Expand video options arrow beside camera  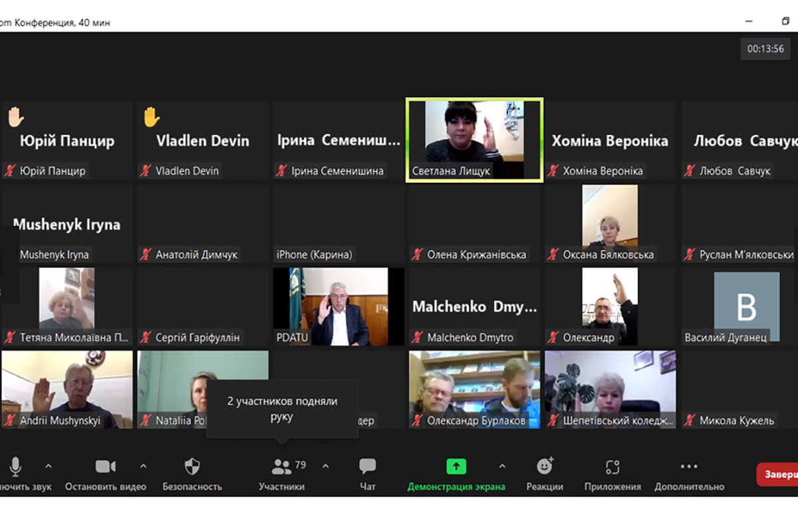click(x=143, y=466)
